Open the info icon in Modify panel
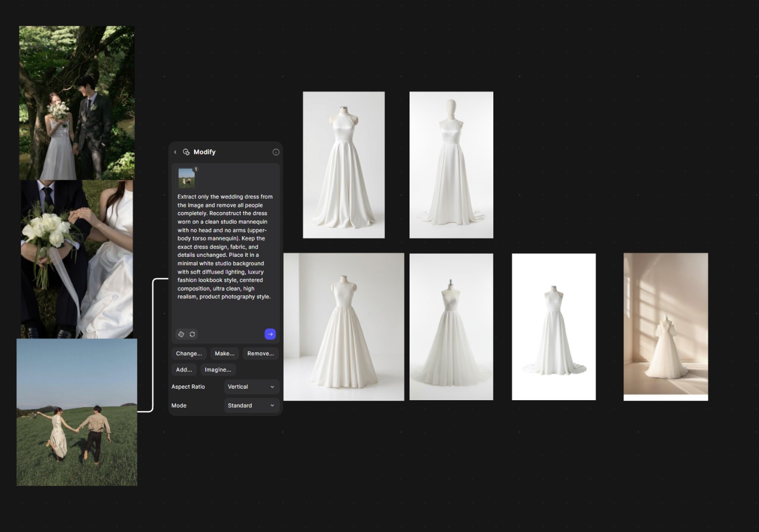 pyautogui.click(x=276, y=152)
